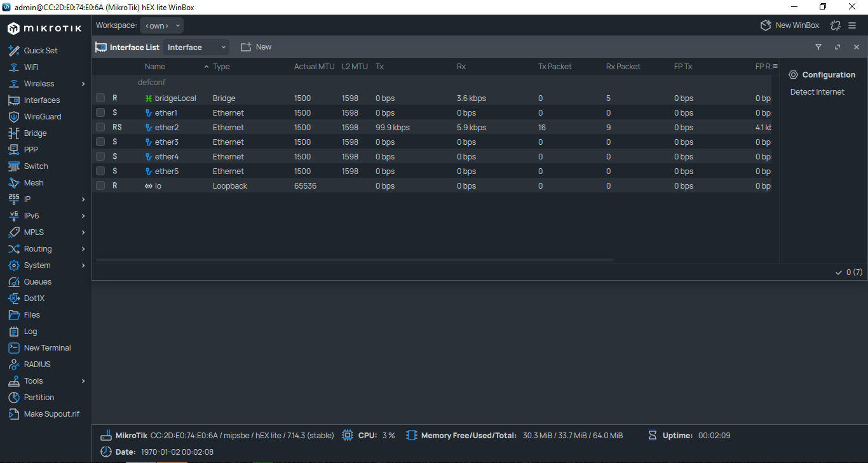Click Detect Internet link
The image size is (868, 463).
(x=817, y=92)
